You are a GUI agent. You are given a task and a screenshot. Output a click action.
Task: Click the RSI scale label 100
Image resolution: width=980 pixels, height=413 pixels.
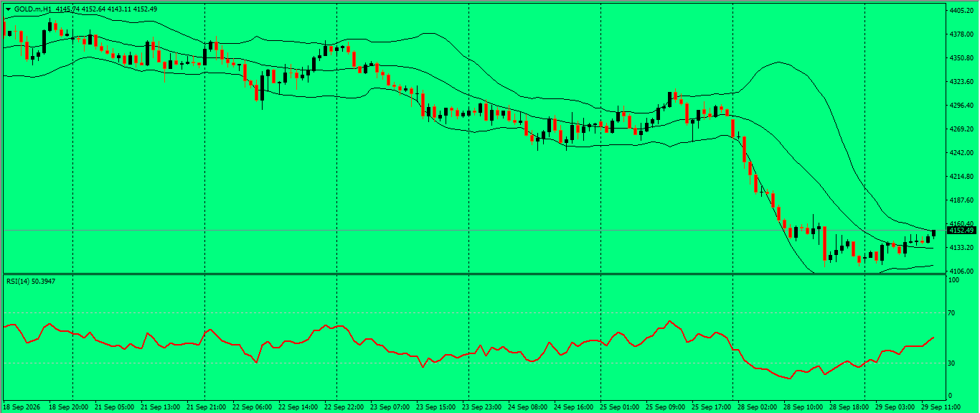(x=954, y=280)
